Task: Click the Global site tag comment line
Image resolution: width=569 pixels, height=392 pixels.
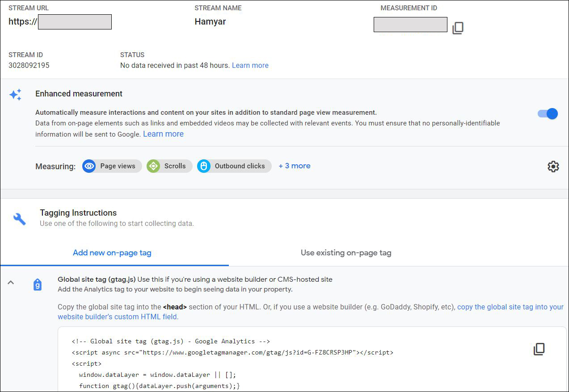Action: 171,341
